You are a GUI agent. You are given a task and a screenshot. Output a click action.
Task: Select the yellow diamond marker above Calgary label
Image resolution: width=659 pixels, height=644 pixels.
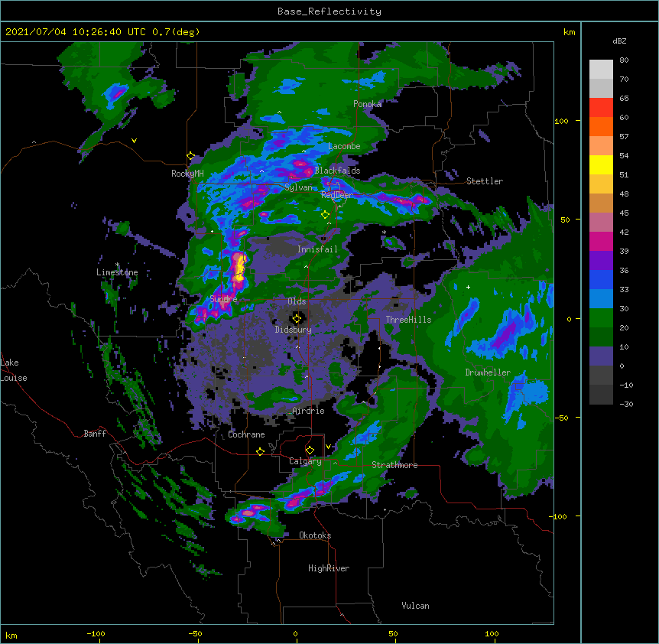tap(310, 450)
